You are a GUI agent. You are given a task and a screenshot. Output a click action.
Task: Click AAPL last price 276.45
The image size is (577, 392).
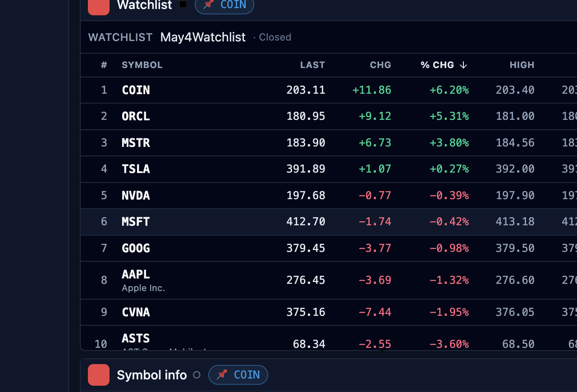click(306, 280)
